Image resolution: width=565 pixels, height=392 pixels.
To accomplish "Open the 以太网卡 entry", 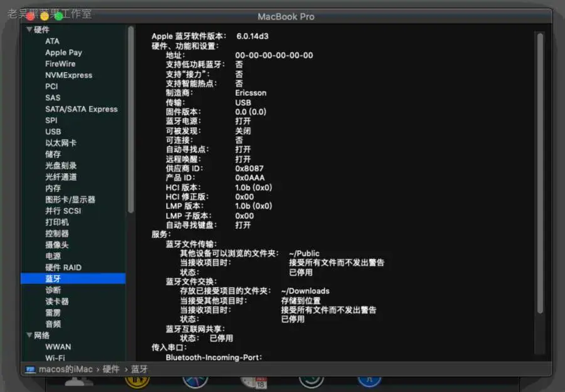I will (x=60, y=143).
